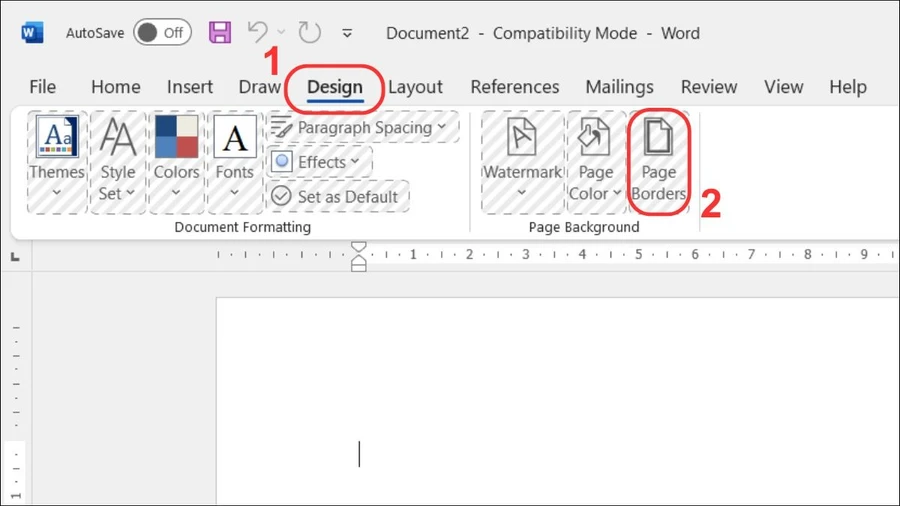The image size is (900, 506).
Task: Click the Paragraph Spacing label text
Action: click(x=364, y=127)
